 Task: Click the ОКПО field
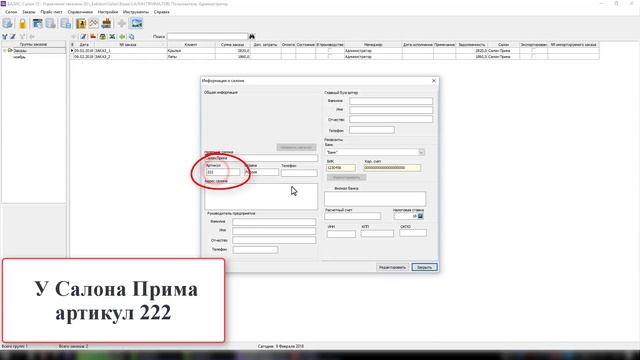(x=413, y=233)
